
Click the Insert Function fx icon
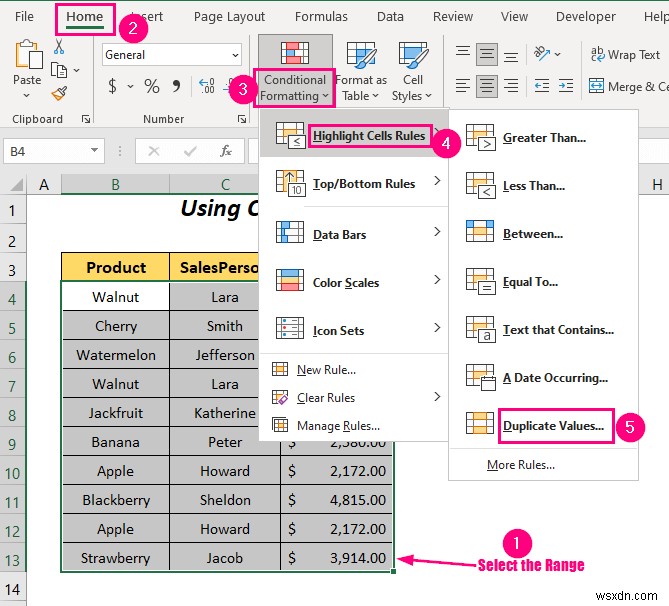226,151
